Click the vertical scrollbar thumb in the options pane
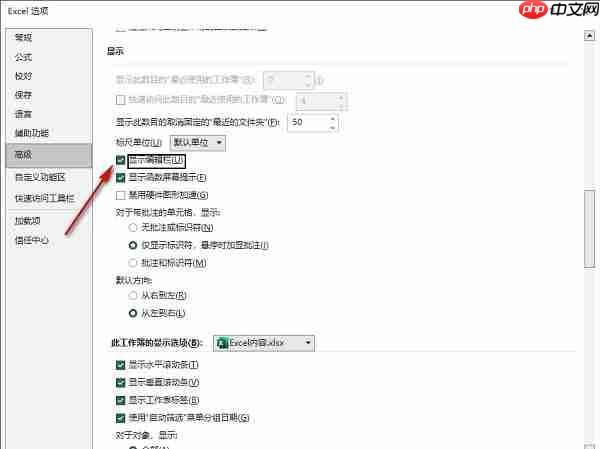Viewport: 600px width, 449px height. click(589, 229)
